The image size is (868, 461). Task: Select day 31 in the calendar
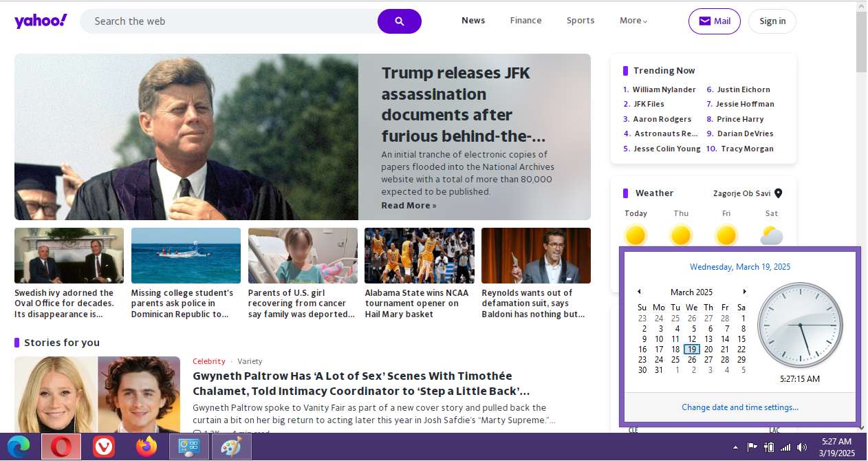(658, 370)
